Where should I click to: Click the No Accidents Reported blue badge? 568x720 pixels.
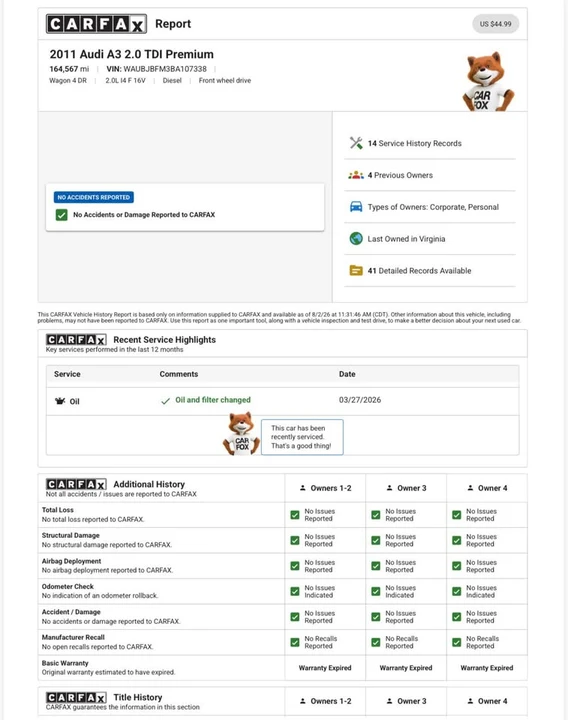[94, 197]
